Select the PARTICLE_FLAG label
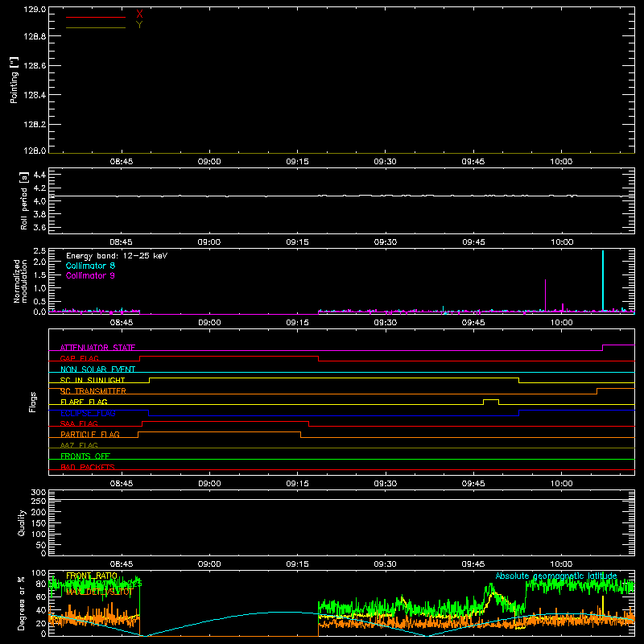This screenshot has height=644, width=644. click(90, 435)
